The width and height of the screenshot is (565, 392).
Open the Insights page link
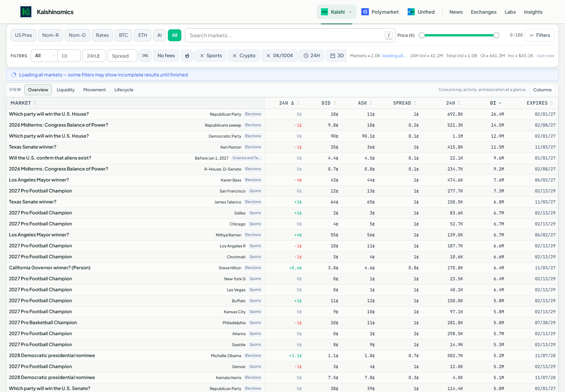click(x=533, y=12)
